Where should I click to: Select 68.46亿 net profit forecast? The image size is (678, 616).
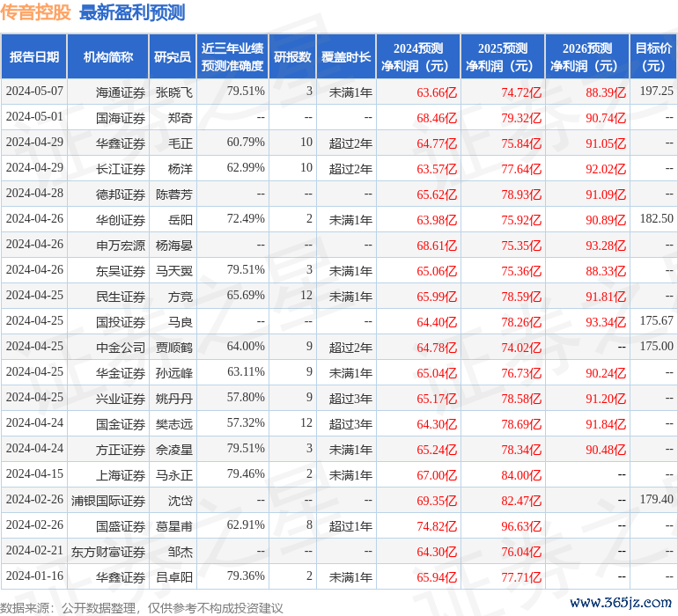[437, 118]
